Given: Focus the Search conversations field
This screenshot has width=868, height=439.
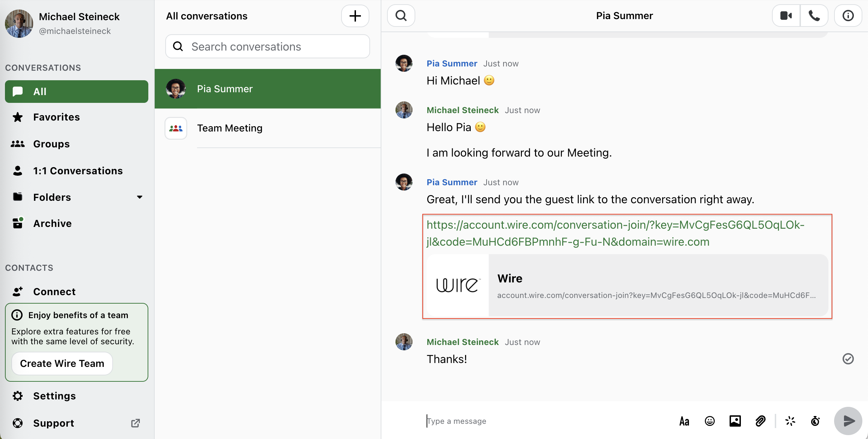Looking at the screenshot, I should coord(268,46).
